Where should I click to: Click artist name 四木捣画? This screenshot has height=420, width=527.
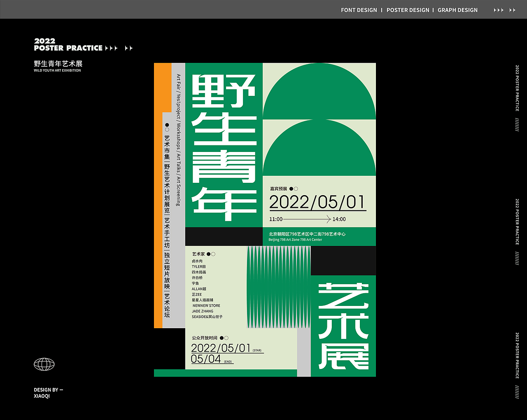(199, 272)
